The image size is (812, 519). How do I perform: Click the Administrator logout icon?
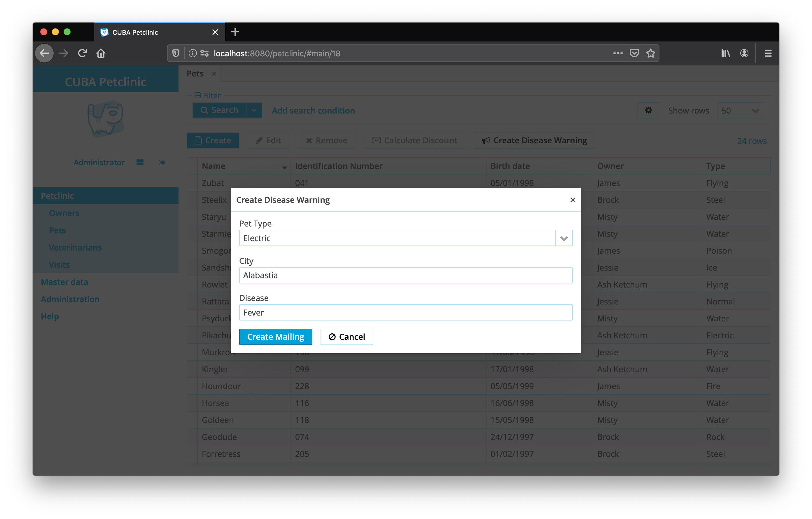[x=162, y=163]
